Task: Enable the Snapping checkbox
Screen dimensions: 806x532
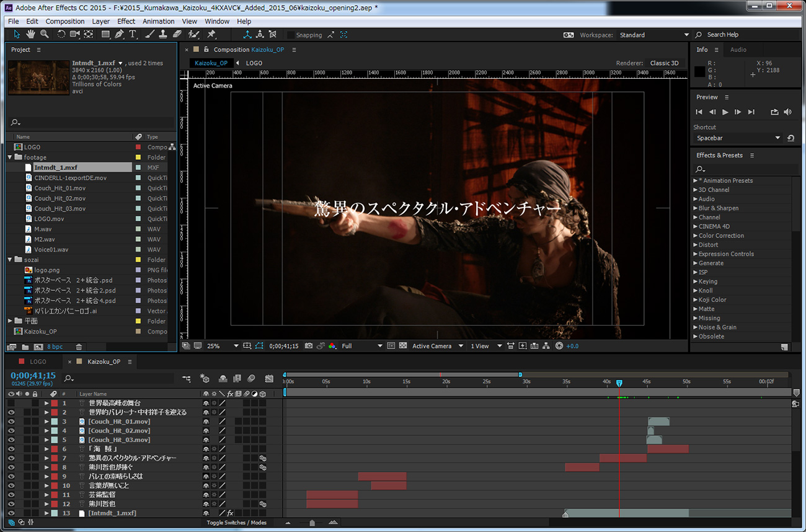Action: coord(291,35)
